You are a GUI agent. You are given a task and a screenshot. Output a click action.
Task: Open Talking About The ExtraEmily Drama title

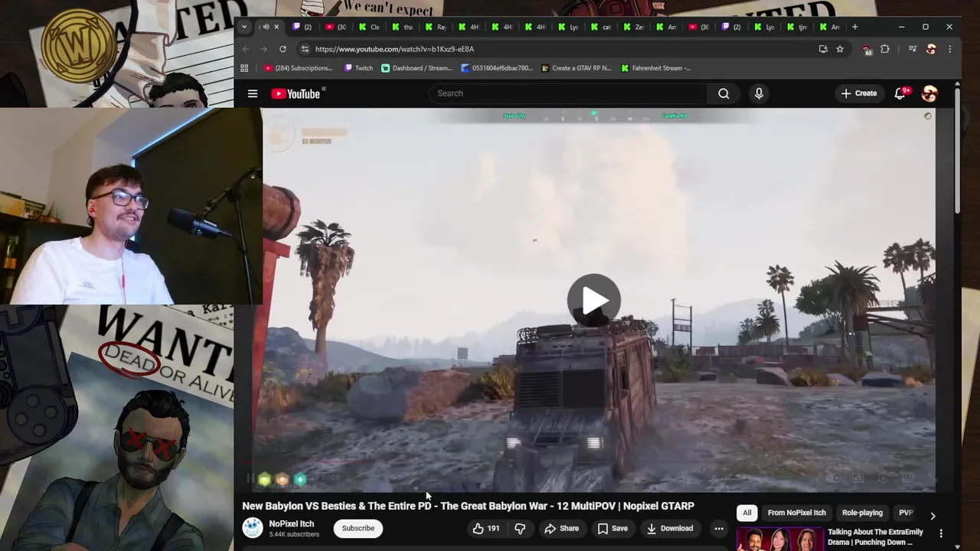875,537
